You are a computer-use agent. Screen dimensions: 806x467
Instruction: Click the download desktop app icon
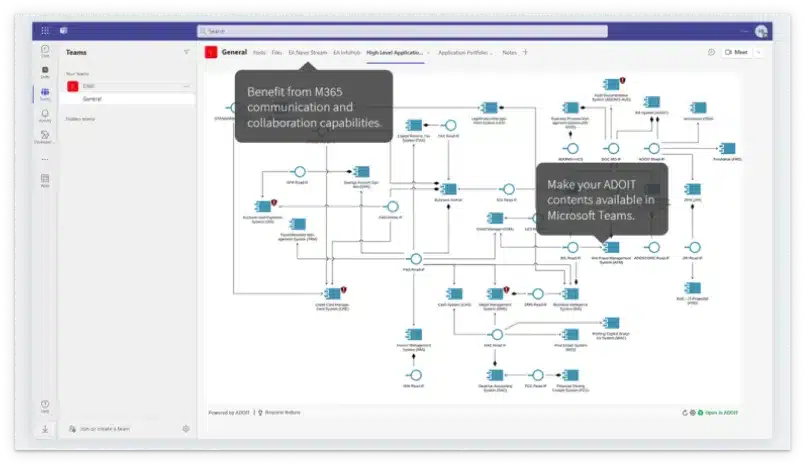45,429
